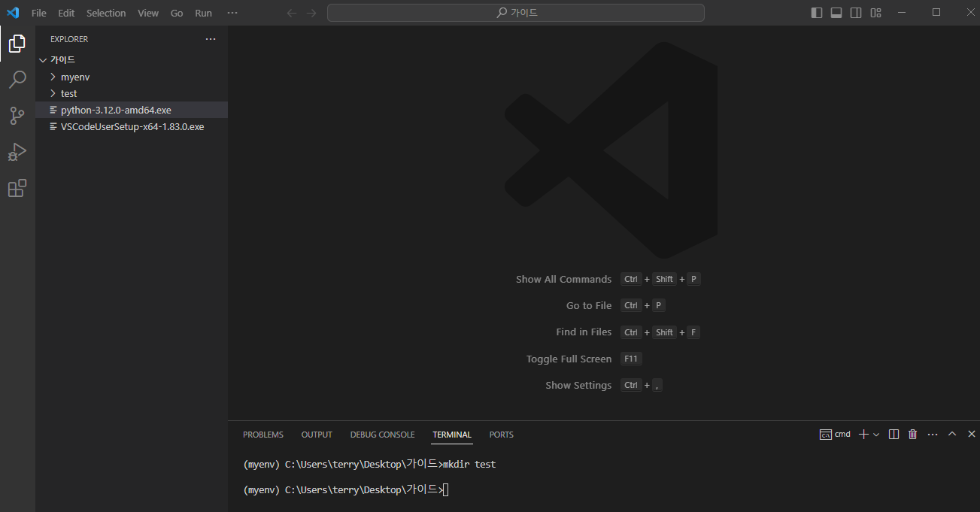Open the View menu
This screenshot has width=980, height=512.
(148, 13)
